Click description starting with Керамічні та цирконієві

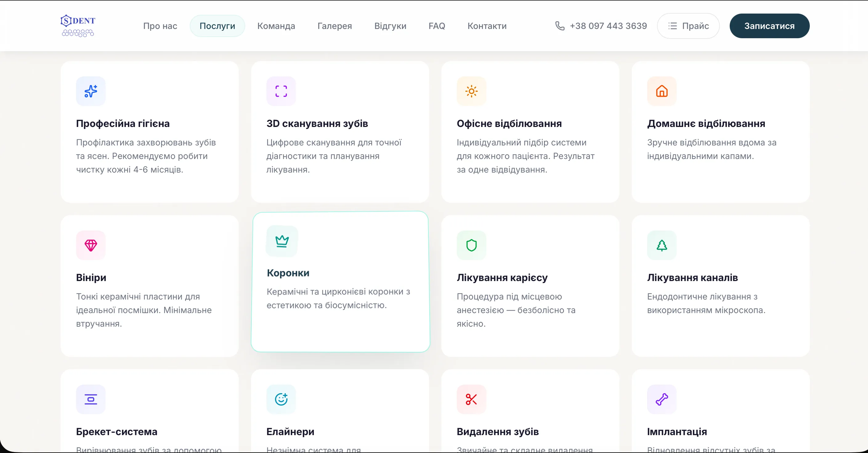click(x=338, y=298)
